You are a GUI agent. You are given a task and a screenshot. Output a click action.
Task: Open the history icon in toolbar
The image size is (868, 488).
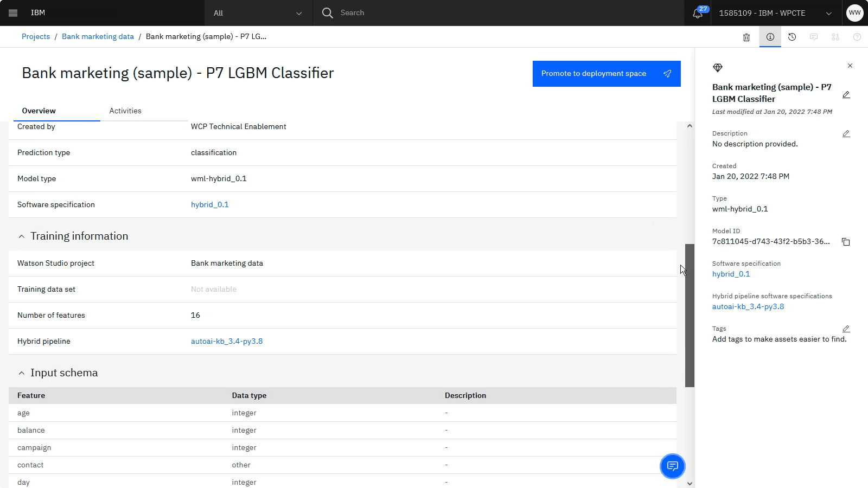(792, 37)
